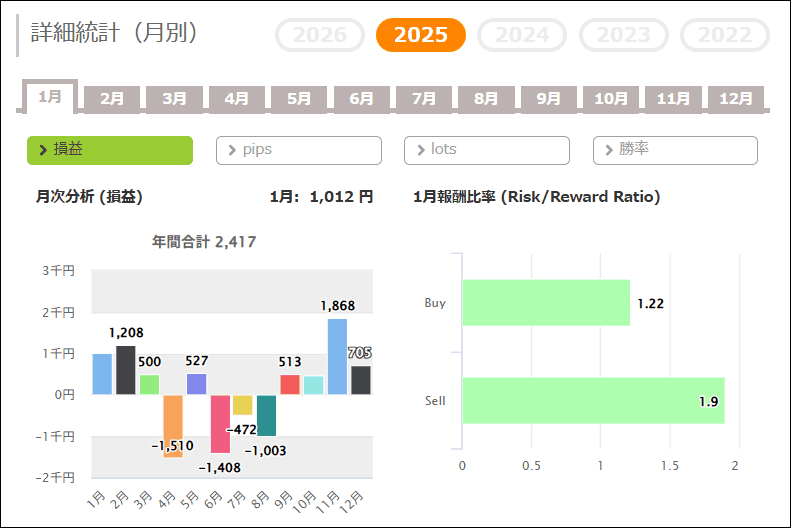Click the Buy bar with ratio 1.22

[x=545, y=303]
